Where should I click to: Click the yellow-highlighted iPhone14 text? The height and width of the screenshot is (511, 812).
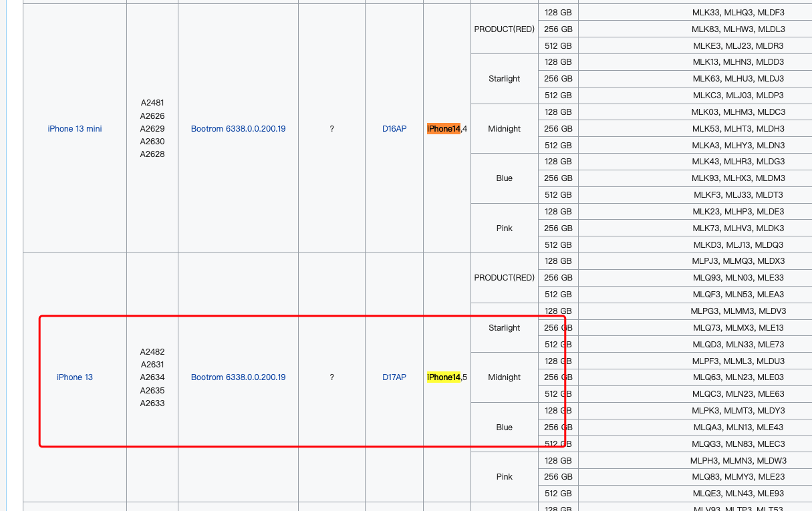point(444,377)
